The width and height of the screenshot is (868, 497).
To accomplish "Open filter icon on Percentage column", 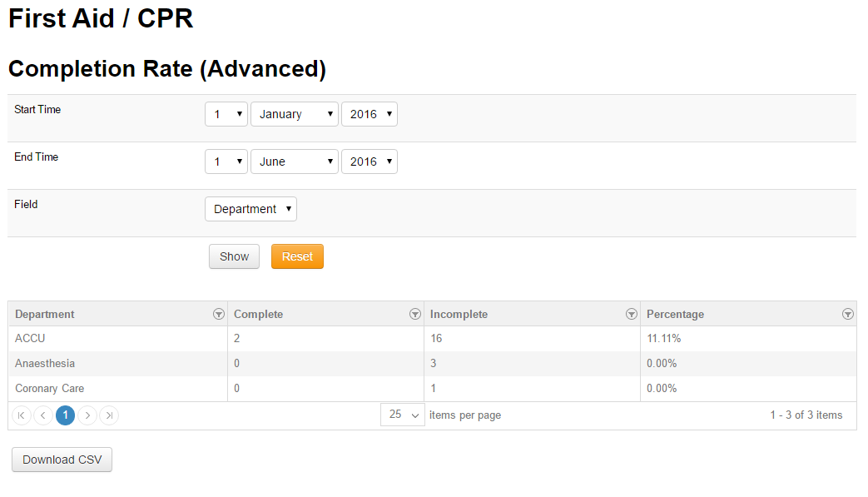I will [x=847, y=315].
